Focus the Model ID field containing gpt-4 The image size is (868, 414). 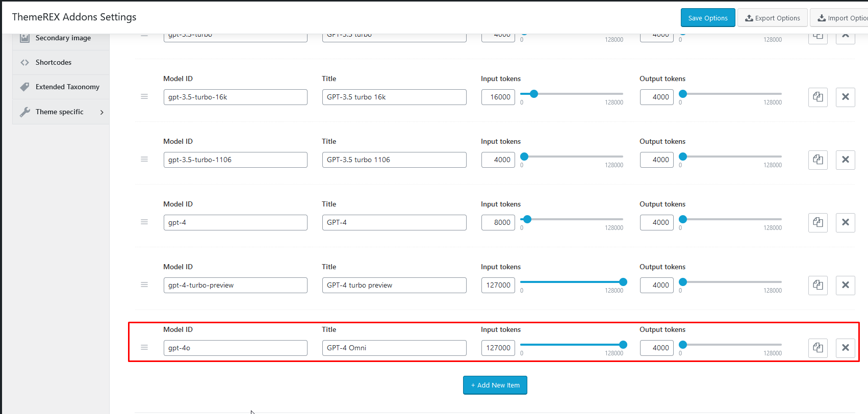(236, 222)
